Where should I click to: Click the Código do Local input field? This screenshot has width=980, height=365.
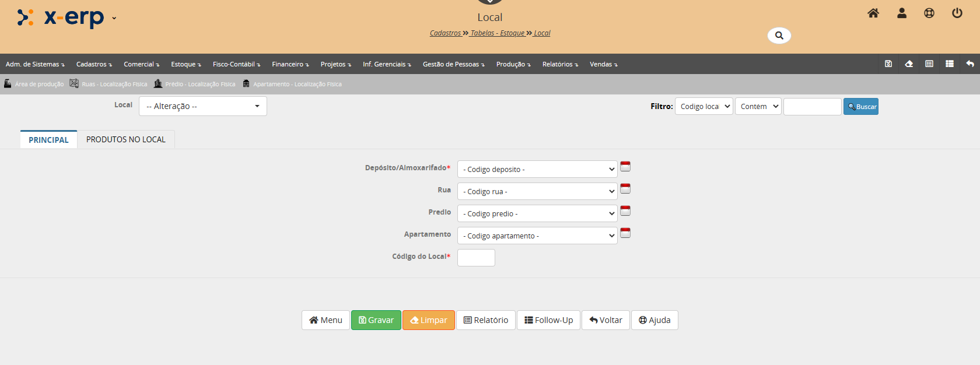(476, 258)
